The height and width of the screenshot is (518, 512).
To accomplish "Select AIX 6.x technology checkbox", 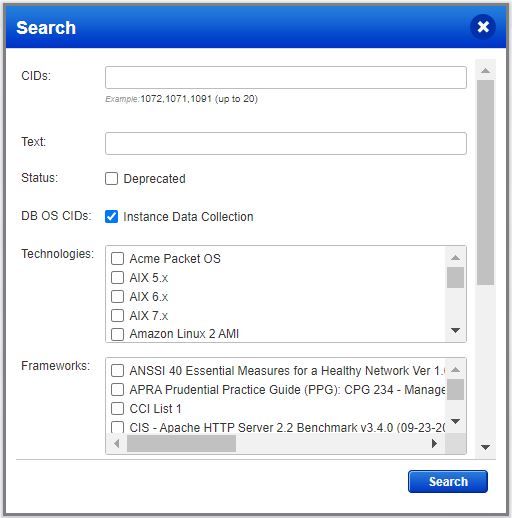I will (117, 296).
